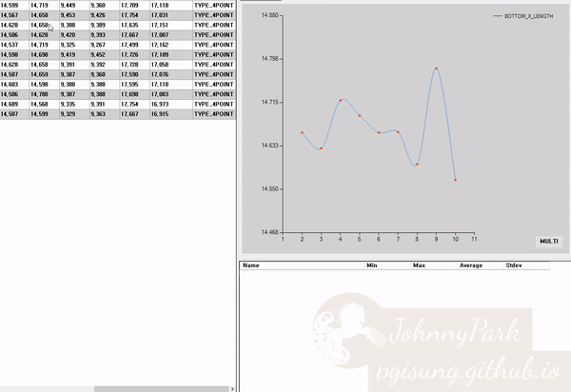Click the horizontal scrollbar right arrow
Image resolution: width=571 pixels, height=392 pixels.
pyautogui.click(x=232, y=389)
